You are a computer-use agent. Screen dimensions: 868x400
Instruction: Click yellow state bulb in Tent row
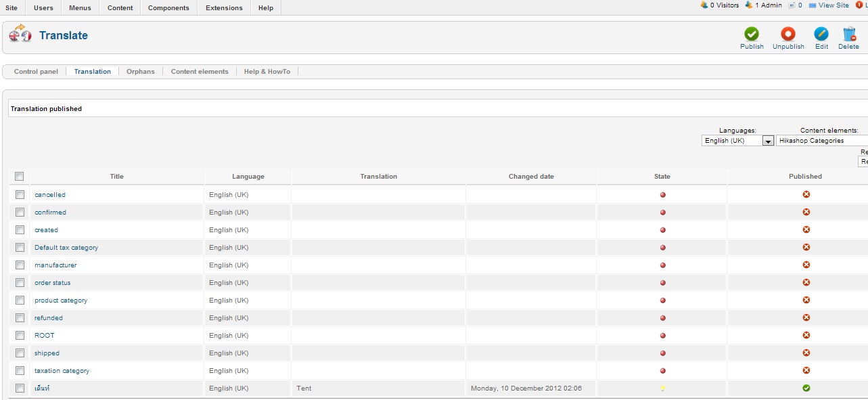(662, 388)
